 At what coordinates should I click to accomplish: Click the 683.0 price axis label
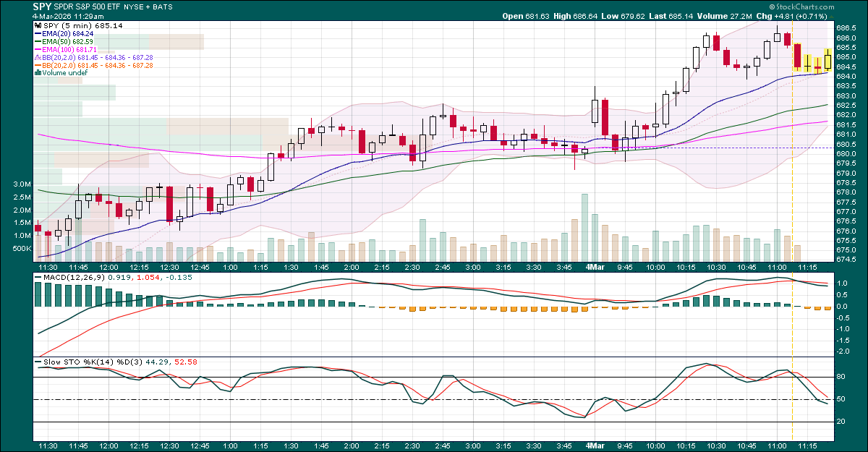point(848,95)
